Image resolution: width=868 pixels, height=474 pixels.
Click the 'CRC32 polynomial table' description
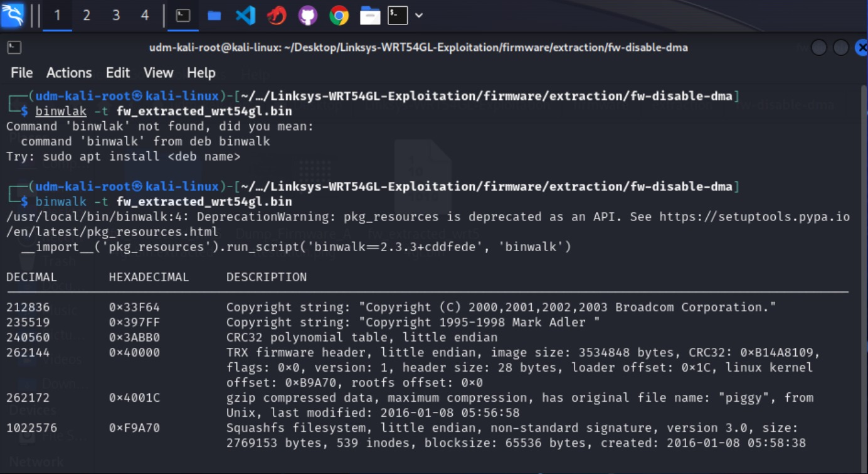point(362,337)
